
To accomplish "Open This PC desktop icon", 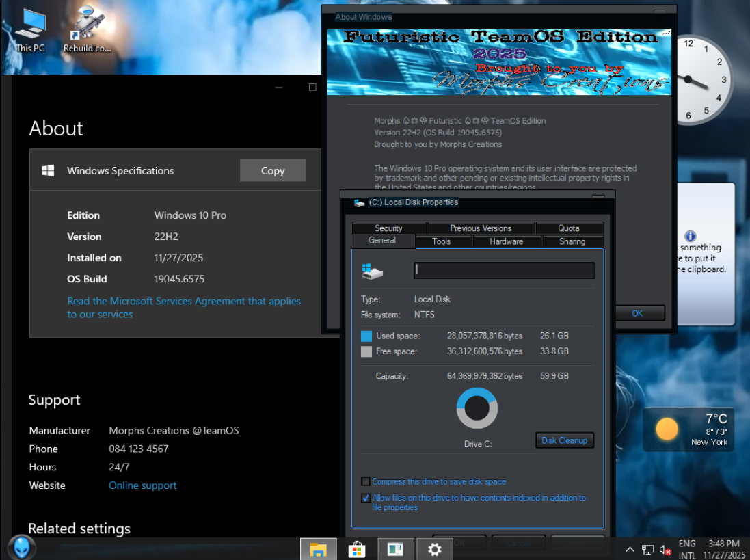I will click(30, 30).
